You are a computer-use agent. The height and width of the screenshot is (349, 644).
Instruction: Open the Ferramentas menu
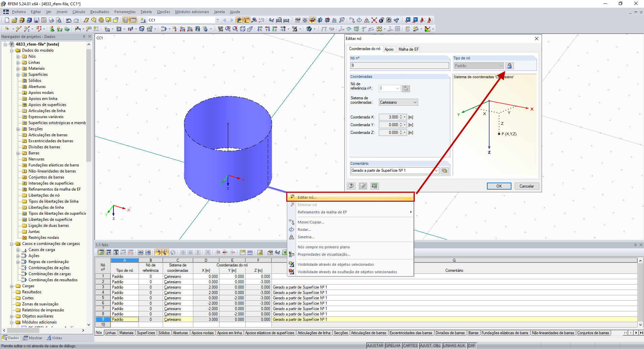coord(125,12)
